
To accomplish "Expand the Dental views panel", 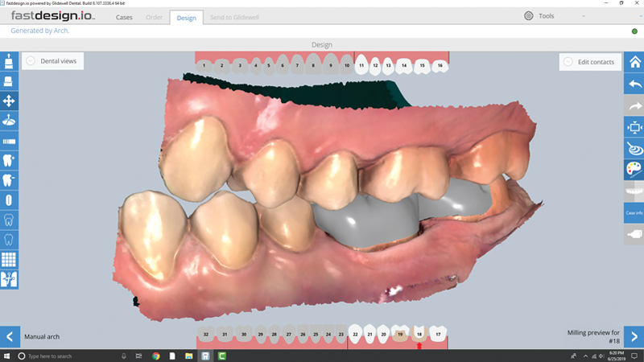I will pyautogui.click(x=52, y=60).
